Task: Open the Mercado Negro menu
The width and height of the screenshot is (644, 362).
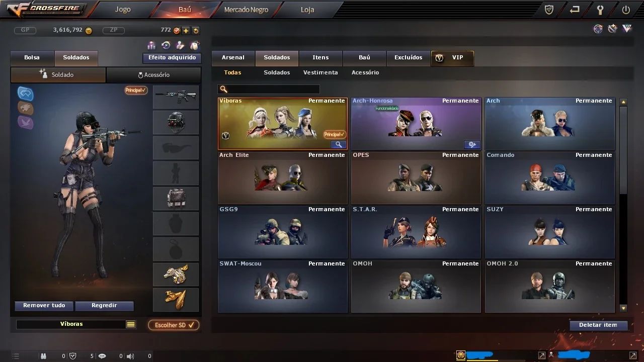Action: 246,10
